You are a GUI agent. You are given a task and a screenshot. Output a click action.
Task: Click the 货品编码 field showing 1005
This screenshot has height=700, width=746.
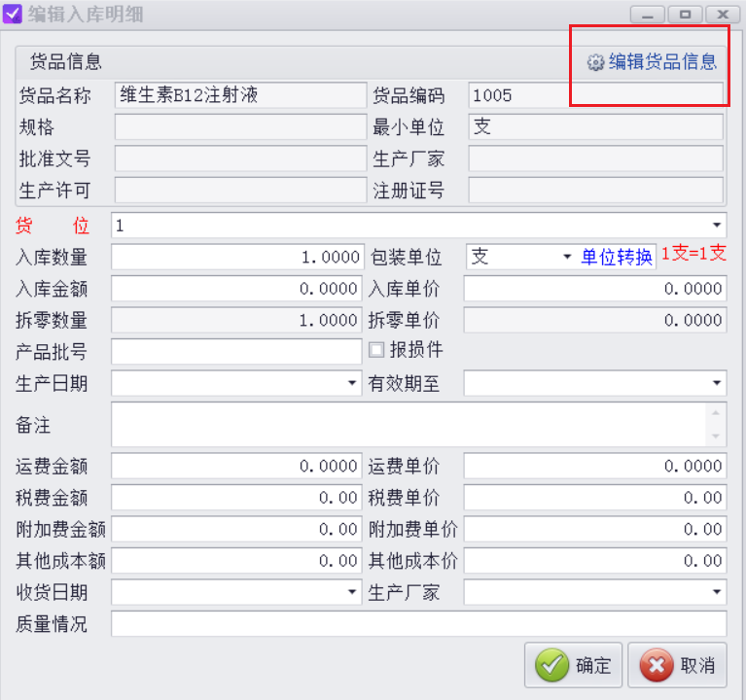tap(595, 95)
